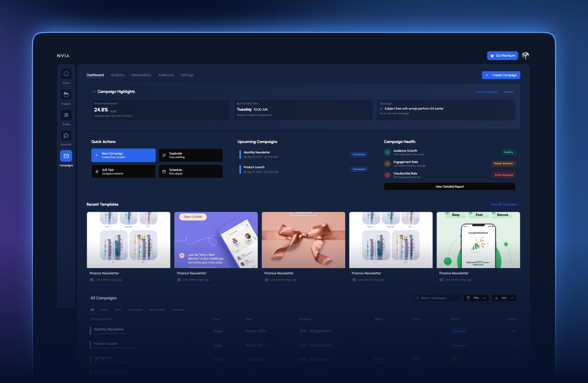Viewport: 588px width, 383px height.
Task: Open the View All Templates link
Action: (504, 204)
